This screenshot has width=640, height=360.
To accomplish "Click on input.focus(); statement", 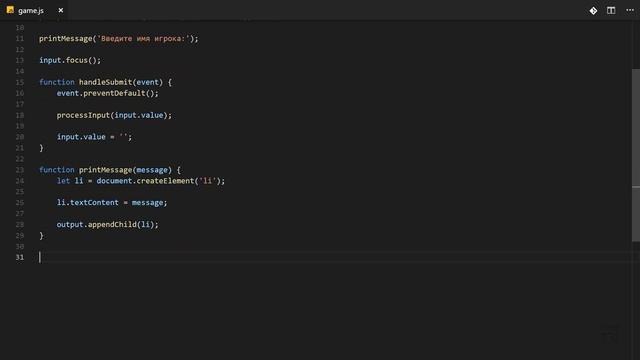I will [x=70, y=60].
